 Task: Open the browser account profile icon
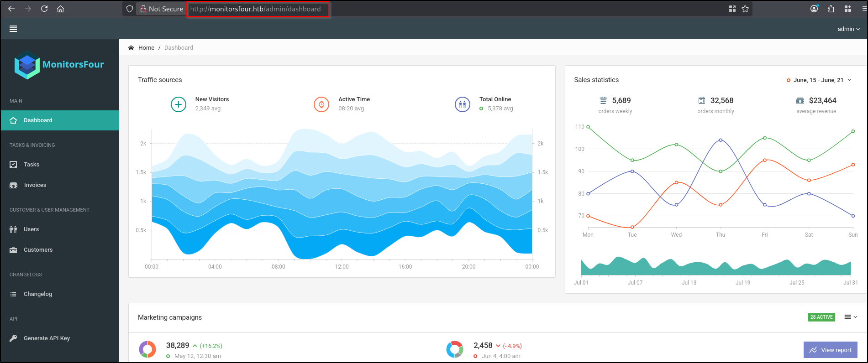(814, 9)
